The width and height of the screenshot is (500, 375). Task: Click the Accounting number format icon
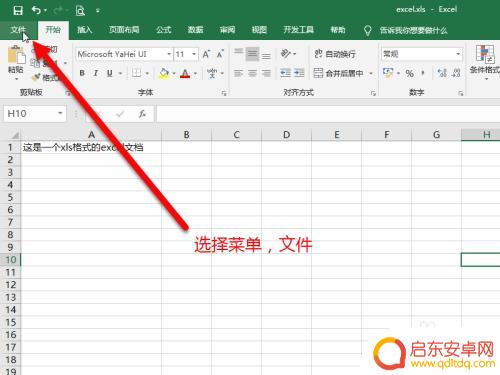click(x=388, y=73)
